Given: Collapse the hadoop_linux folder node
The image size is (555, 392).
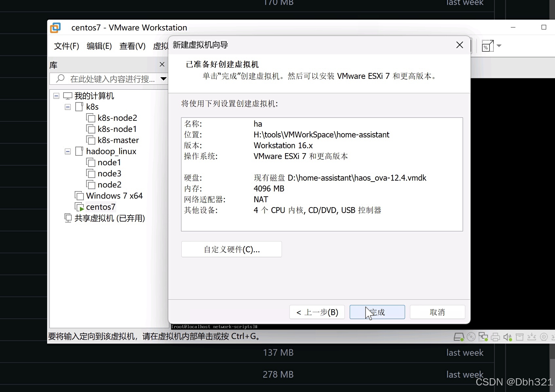Looking at the screenshot, I should 68,151.
